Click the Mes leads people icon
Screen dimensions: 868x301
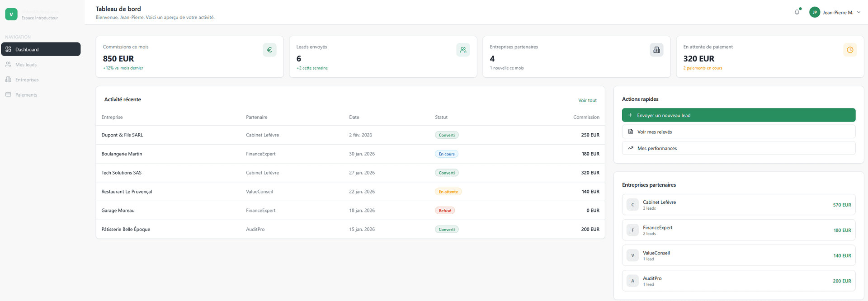tap(8, 65)
